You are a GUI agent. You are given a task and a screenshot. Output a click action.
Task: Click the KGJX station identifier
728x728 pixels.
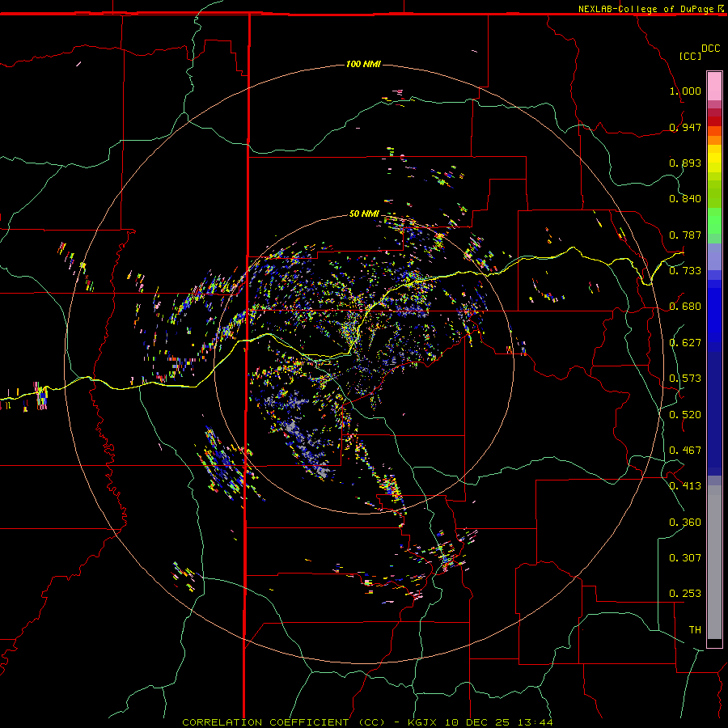click(423, 722)
